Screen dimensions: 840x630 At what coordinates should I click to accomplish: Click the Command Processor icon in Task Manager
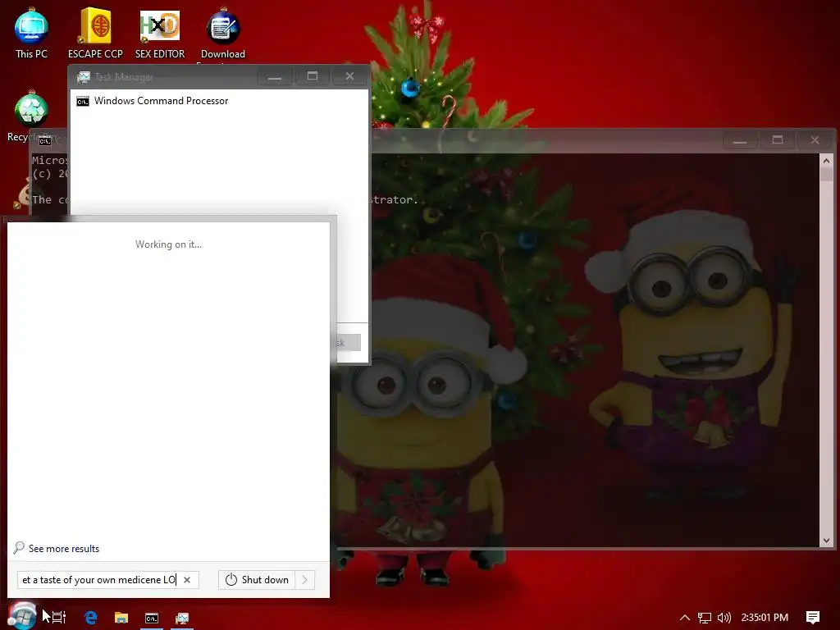[83, 101]
